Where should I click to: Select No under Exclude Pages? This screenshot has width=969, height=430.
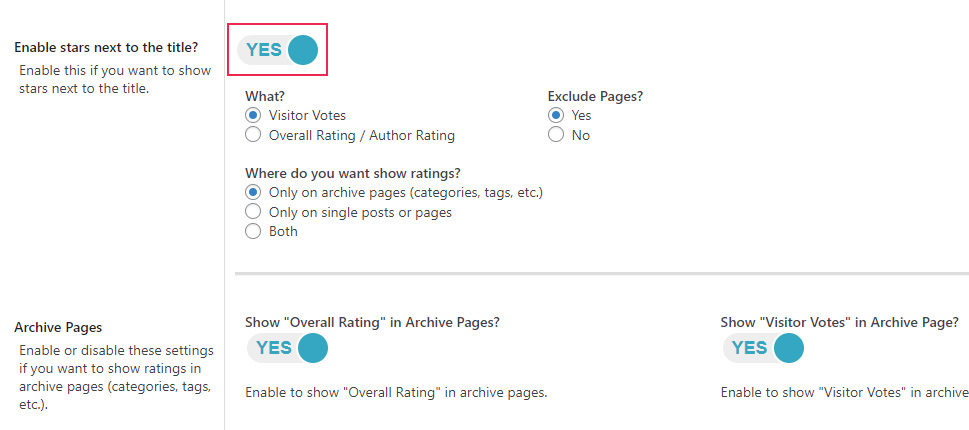click(556, 135)
